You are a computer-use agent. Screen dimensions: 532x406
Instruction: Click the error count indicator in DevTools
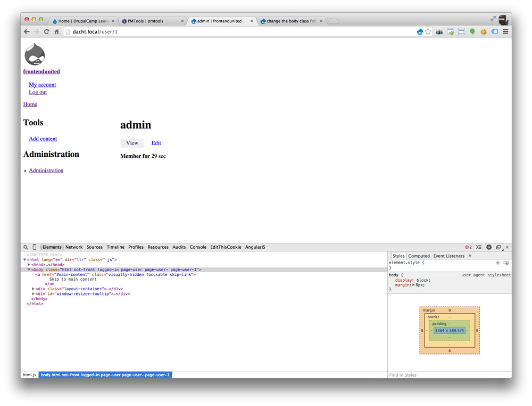(468, 247)
